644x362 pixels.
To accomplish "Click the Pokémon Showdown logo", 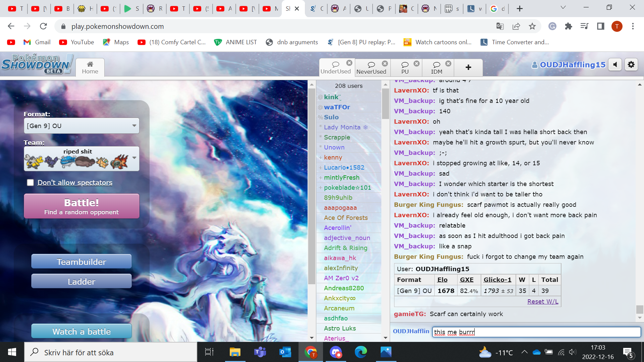I will click(37, 64).
